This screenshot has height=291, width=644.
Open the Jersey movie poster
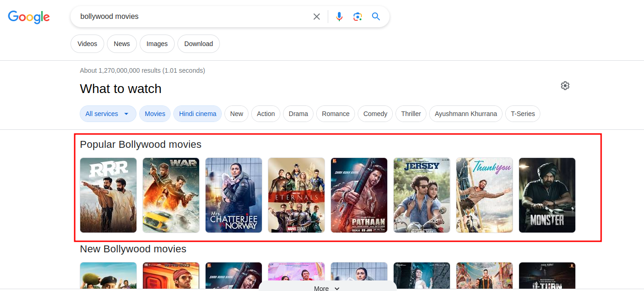pyautogui.click(x=422, y=195)
